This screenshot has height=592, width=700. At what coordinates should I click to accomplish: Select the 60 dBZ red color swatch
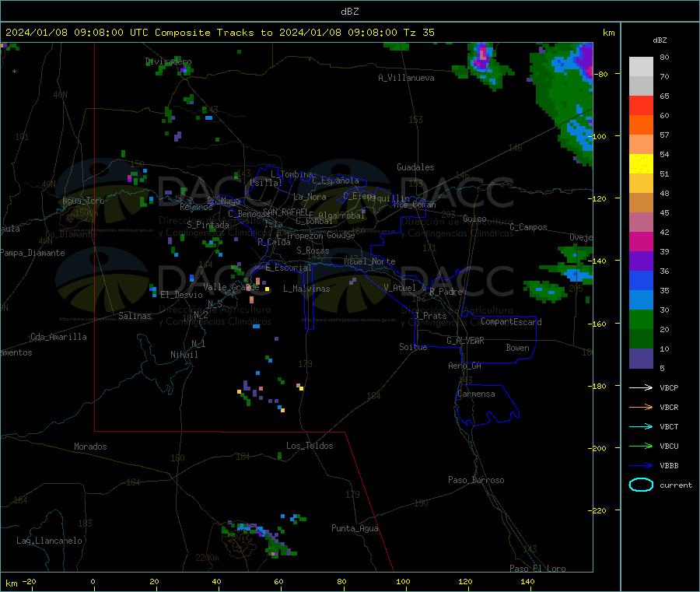(x=641, y=105)
